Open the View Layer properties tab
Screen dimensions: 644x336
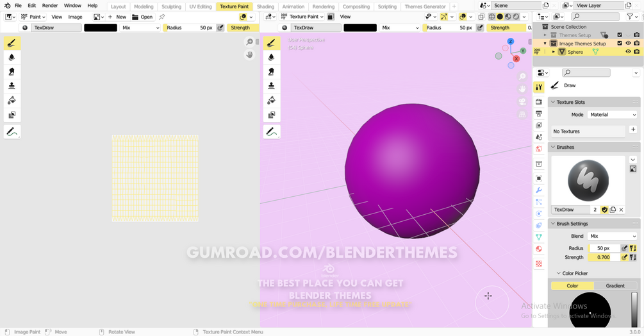click(539, 125)
